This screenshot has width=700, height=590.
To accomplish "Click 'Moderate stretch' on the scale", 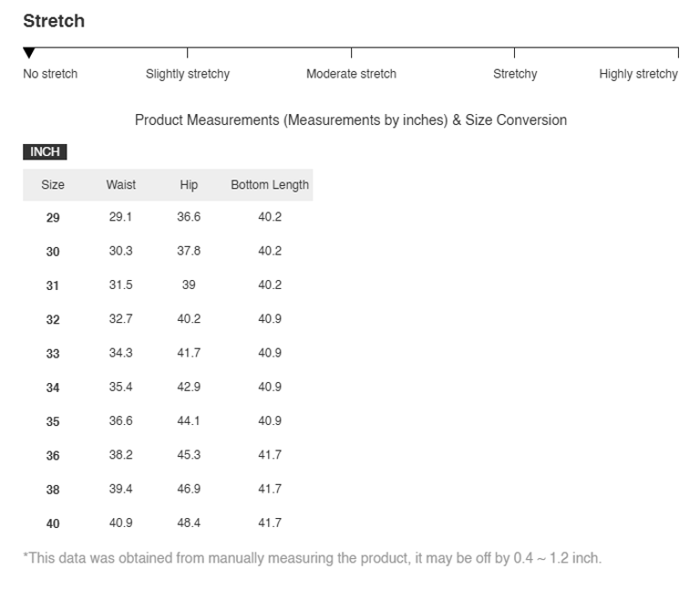I will coord(351,74).
